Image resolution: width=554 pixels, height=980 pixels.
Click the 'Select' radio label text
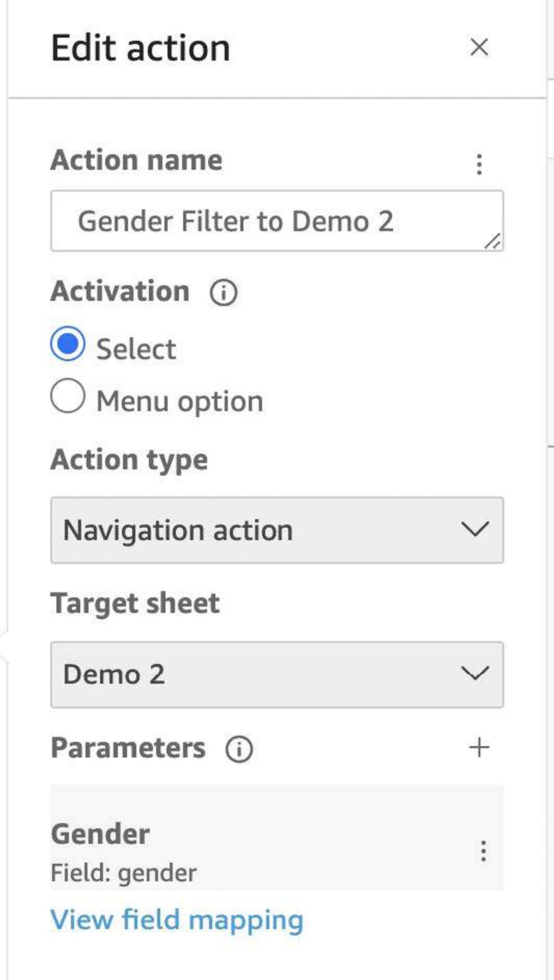click(136, 349)
